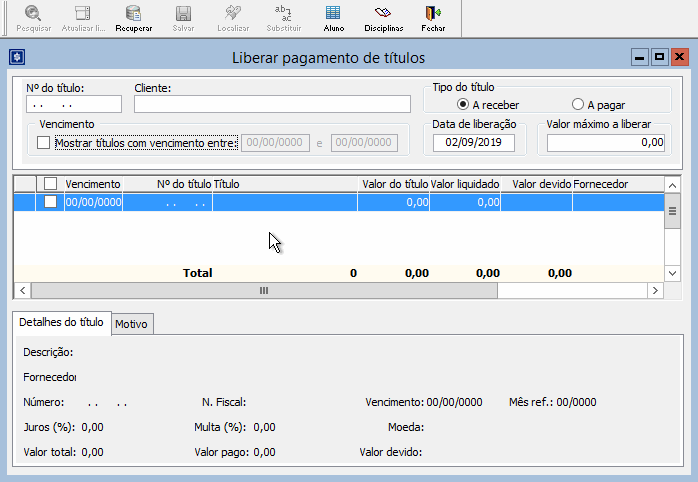The image size is (698, 482).
Task: Click the Pesquisar toolbar icon
Action: (33, 14)
